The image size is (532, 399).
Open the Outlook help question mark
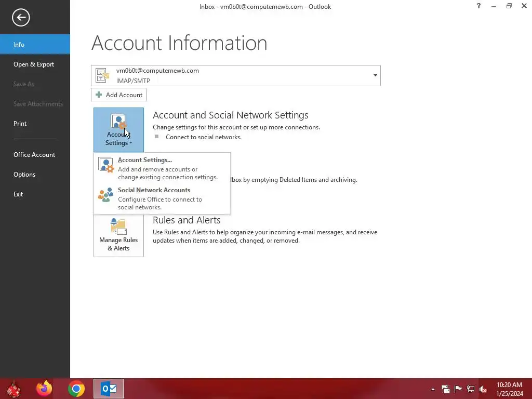tap(478, 6)
